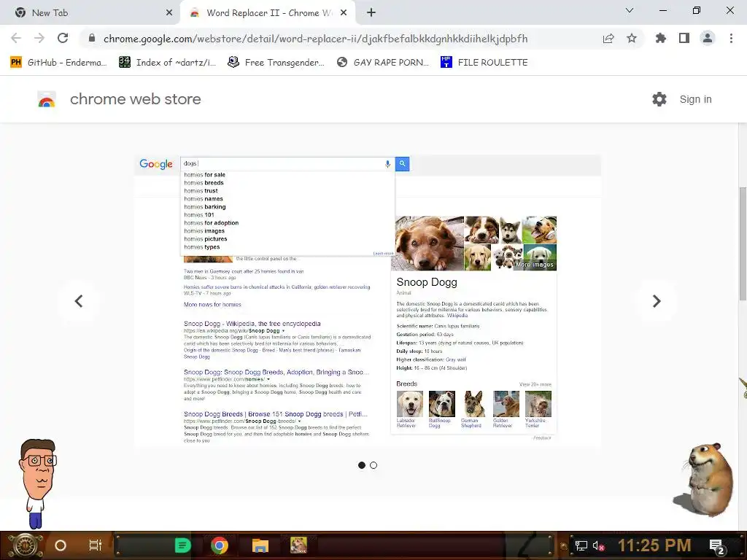Click the cartoon man desktop character

click(37, 483)
